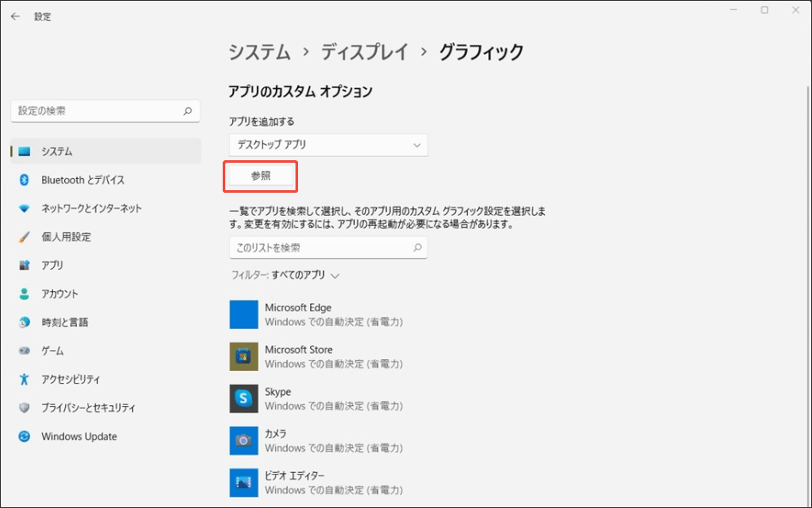Click the 時刻と言語 globe clock icon
The height and width of the screenshot is (508, 812).
[24, 322]
